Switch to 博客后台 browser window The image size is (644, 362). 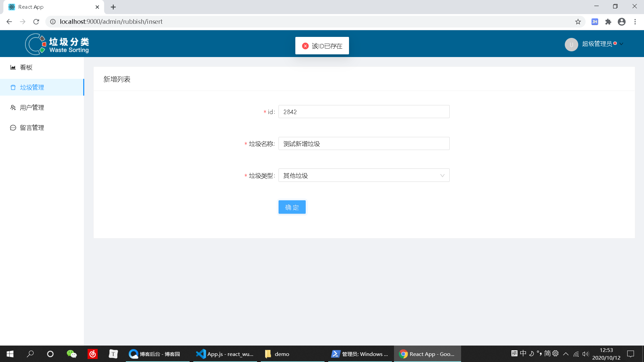(x=158, y=354)
